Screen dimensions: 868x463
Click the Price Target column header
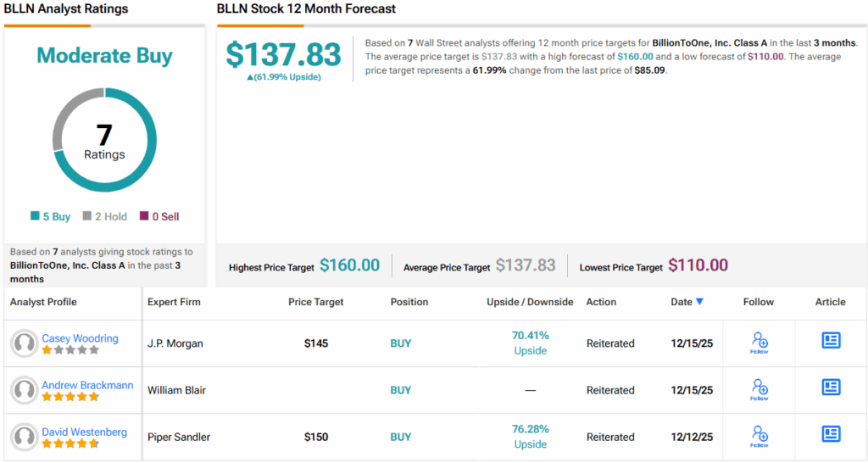[316, 302]
